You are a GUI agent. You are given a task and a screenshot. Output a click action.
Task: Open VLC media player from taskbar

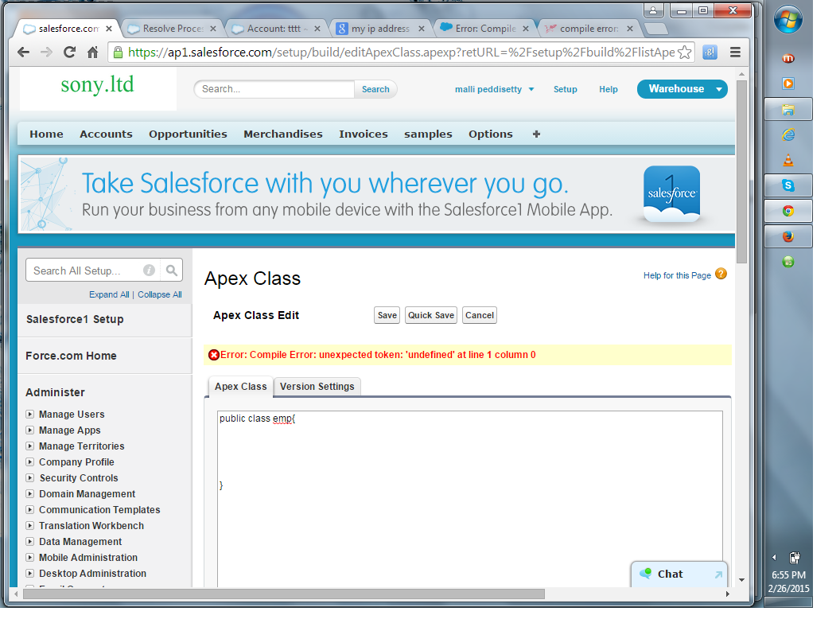(788, 160)
